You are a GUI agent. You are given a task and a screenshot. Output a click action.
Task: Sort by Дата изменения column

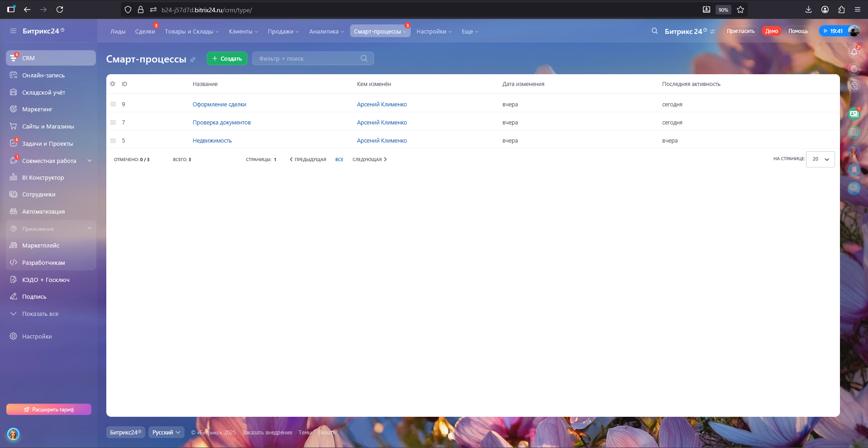pyautogui.click(x=523, y=84)
